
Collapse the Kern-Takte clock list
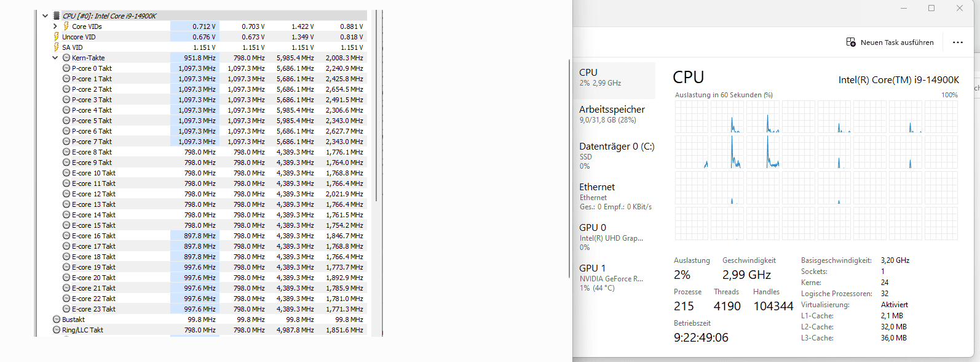(x=55, y=58)
